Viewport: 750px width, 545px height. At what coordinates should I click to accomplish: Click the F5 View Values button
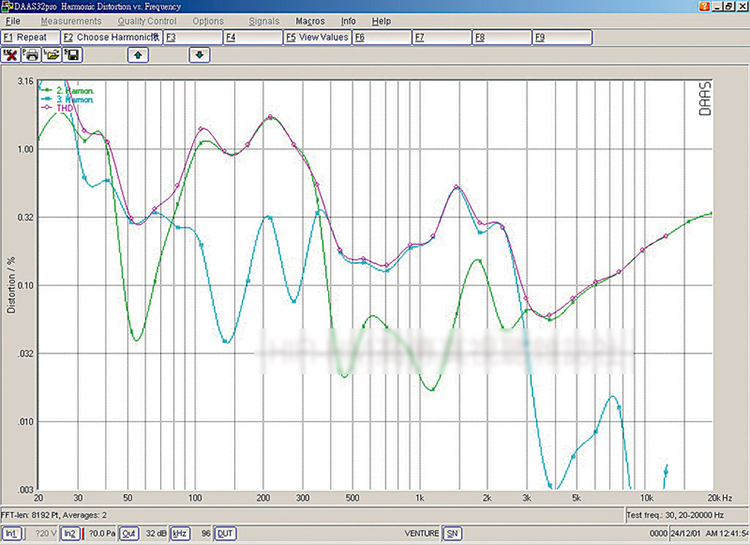(318, 37)
